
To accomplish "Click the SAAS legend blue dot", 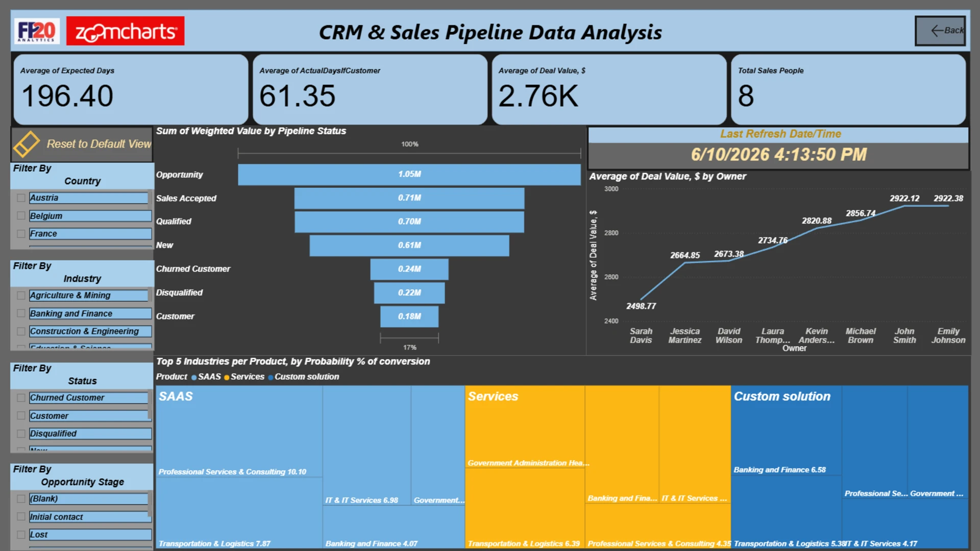I will coord(194,378).
